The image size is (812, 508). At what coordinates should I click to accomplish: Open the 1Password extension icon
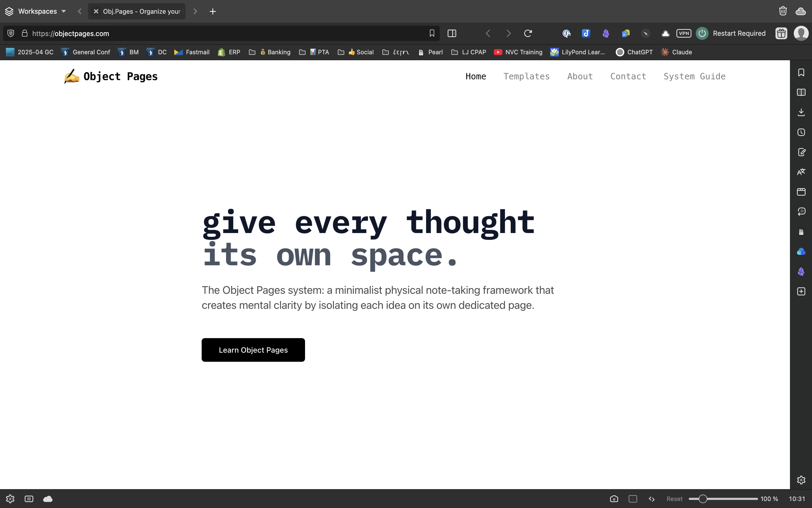(567, 33)
